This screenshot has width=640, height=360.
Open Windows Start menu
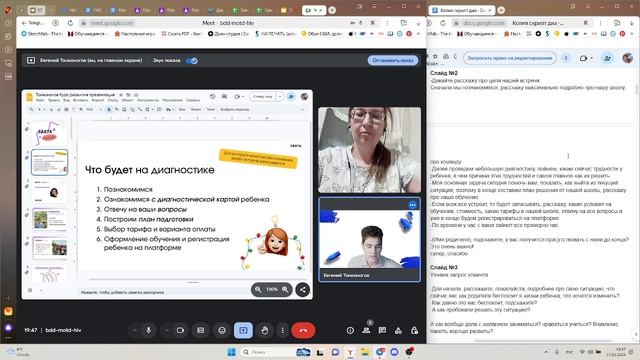coord(231,352)
